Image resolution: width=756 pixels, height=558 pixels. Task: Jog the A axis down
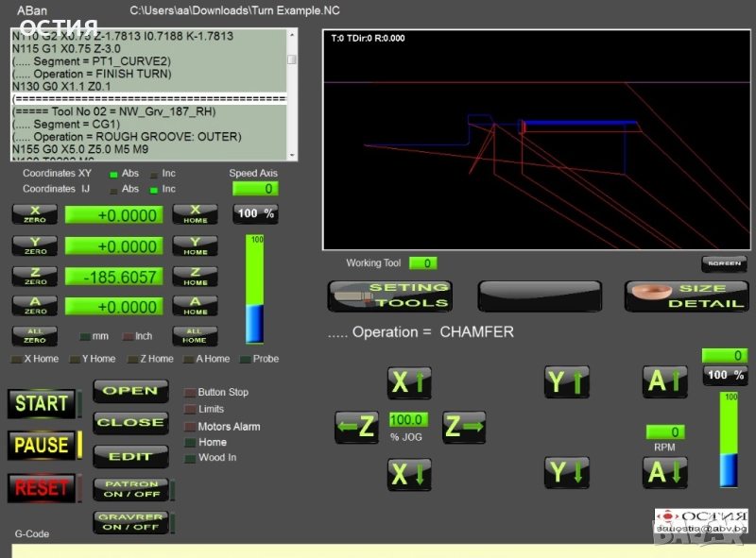click(x=665, y=472)
